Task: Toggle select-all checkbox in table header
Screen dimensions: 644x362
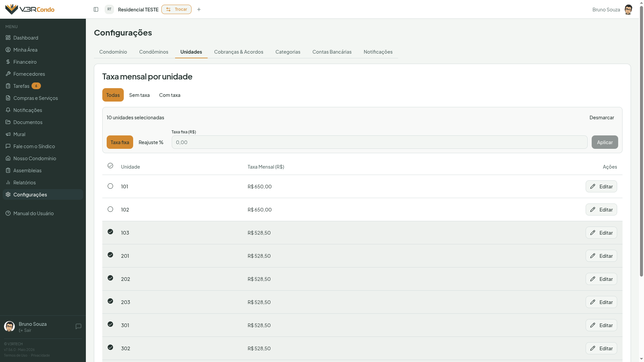Action: (110, 166)
